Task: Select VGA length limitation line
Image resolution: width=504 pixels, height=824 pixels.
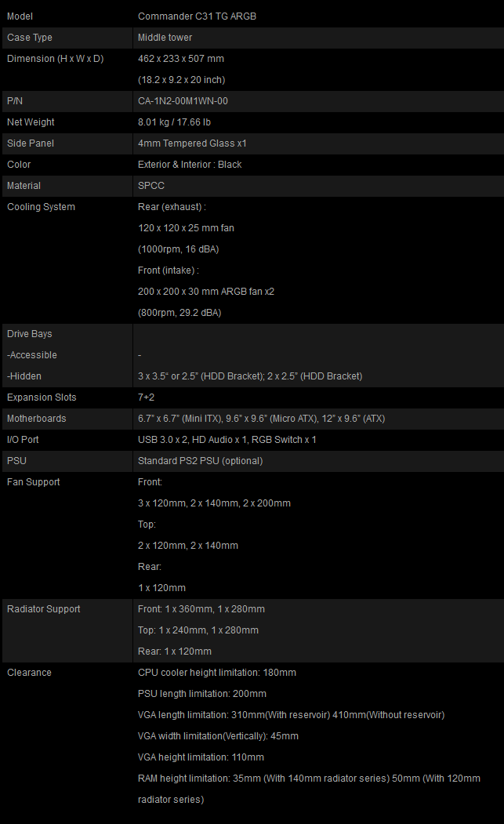Action: coord(291,715)
